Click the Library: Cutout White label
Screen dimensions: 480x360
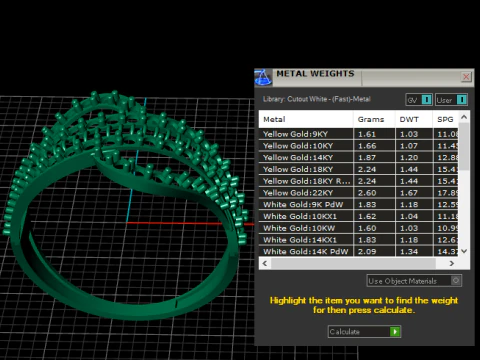tap(317, 99)
